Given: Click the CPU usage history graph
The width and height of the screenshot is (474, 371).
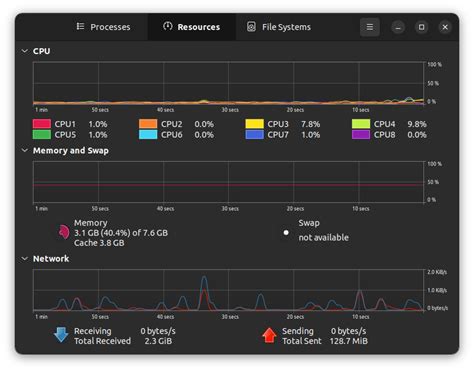Looking at the screenshot, I should pyautogui.click(x=228, y=83).
